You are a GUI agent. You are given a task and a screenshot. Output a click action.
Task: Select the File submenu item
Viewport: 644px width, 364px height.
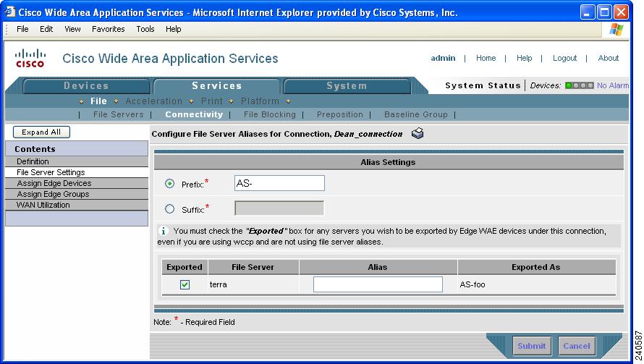98,101
